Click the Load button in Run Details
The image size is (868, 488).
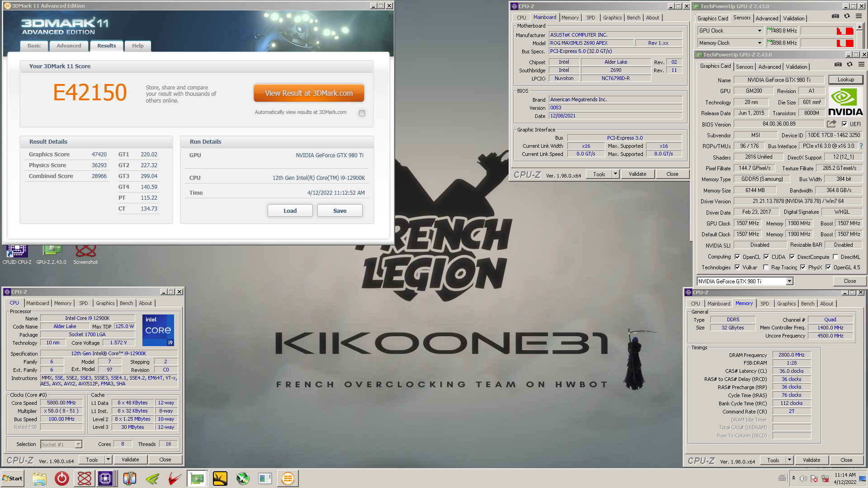(290, 211)
